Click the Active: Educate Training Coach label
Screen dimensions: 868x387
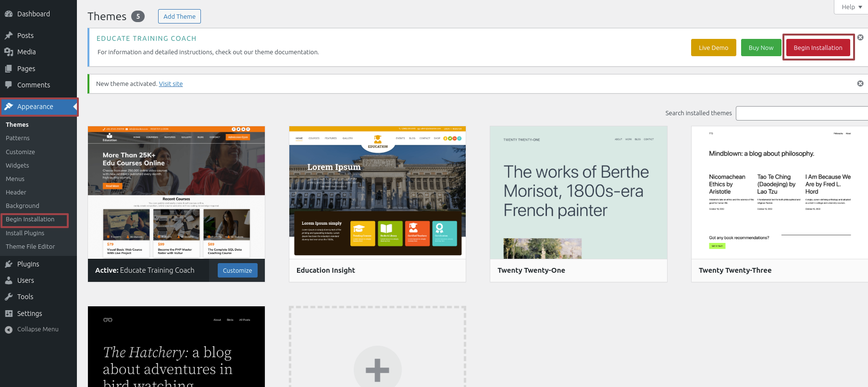tap(145, 270)
